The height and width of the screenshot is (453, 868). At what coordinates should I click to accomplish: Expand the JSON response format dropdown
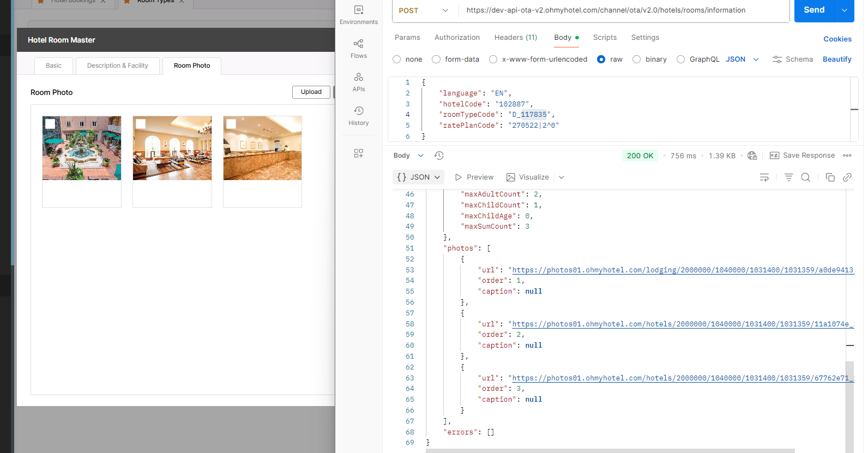click(418, 177)
